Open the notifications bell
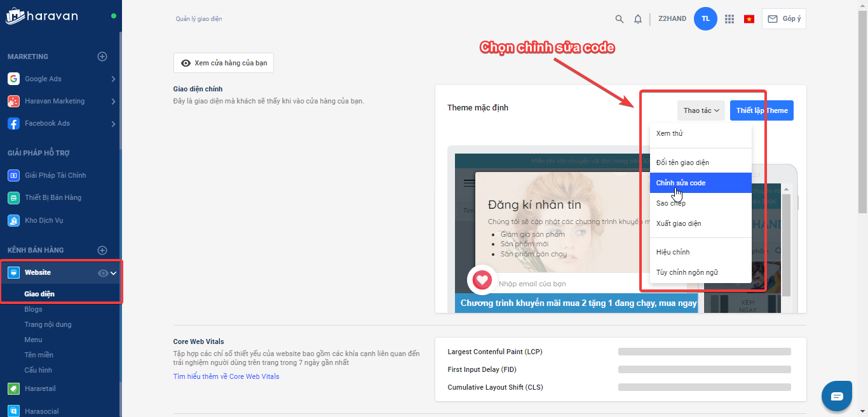 pyautogui.click(x=638, y=19)
